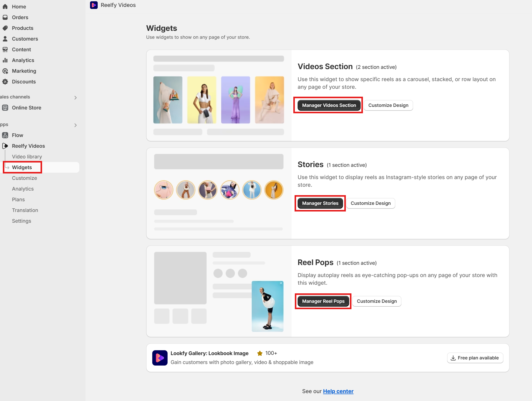
Task: Click the download icon on Free plan button
Action: point(453,358)
